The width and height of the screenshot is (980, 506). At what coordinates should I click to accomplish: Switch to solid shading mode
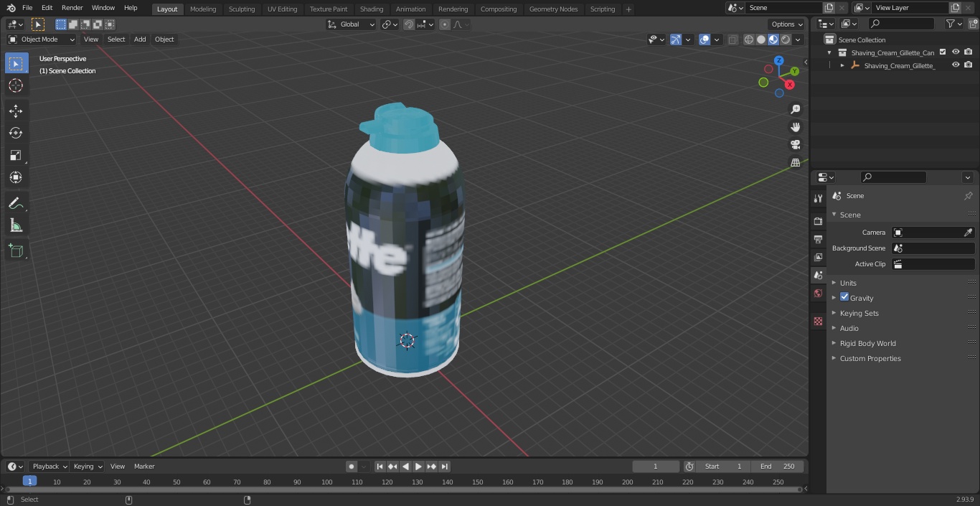(x=761, y=39)
